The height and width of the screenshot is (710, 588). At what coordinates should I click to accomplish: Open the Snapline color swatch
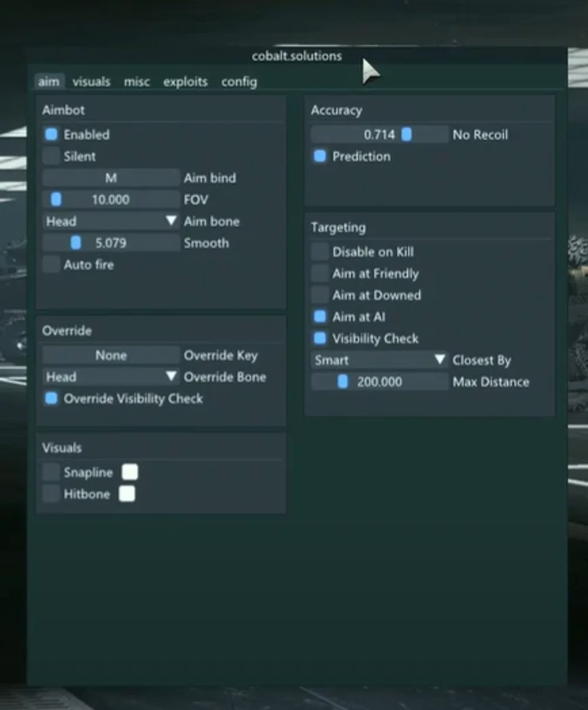click(x=130, y=472)
